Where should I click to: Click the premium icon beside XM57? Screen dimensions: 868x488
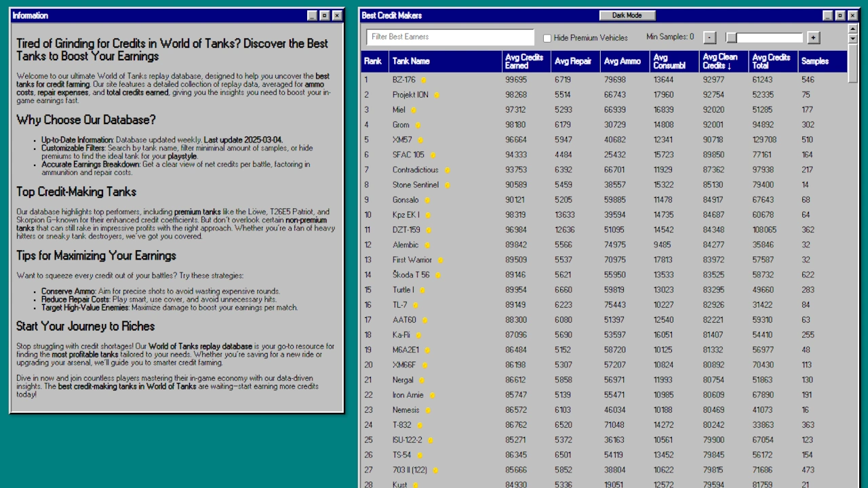click(420, 140)
